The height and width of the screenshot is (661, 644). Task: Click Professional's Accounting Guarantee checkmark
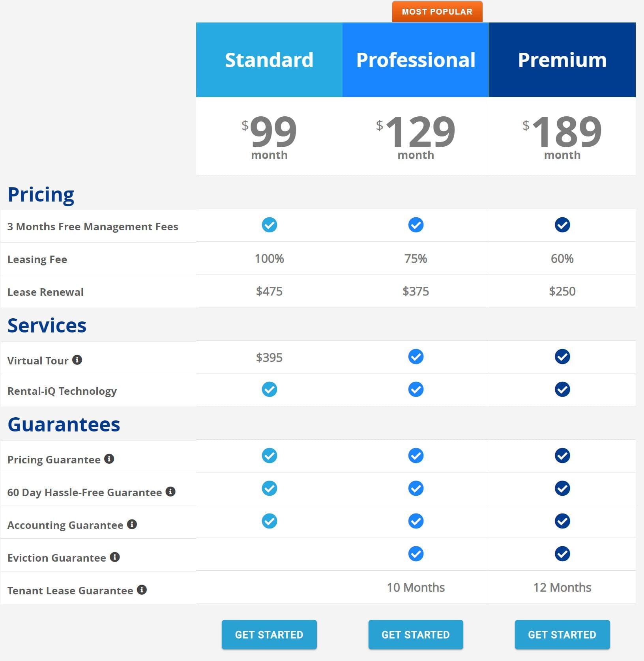[x=416, y=521]
